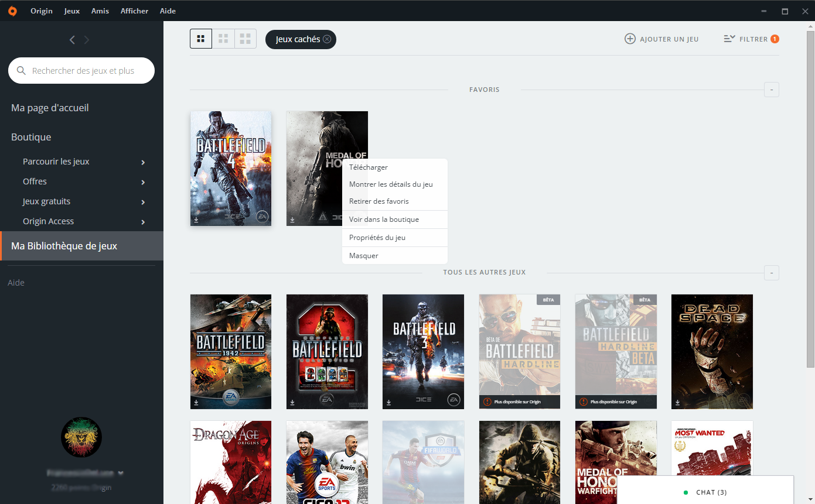Expand the Origin Access submenu

point(143,222)
